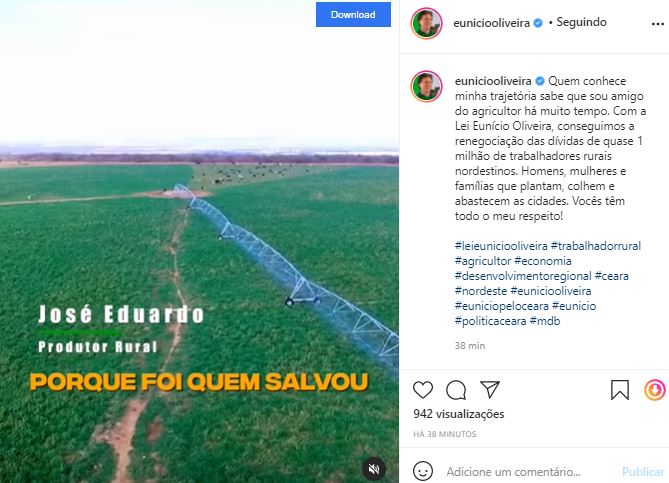Screen dimensions: 669x483
Task: Click the Publicar button
Action: pos(643,472)
